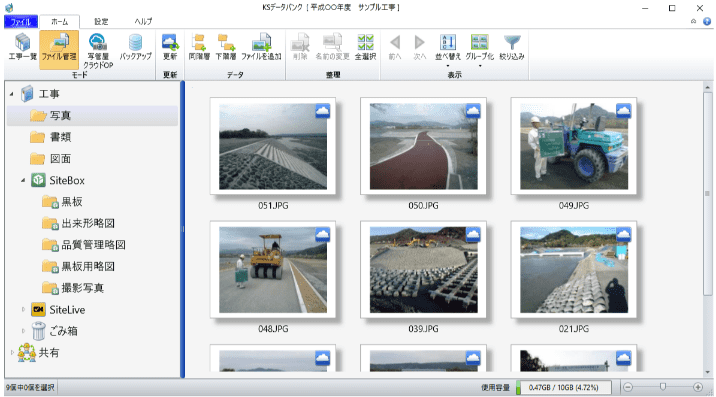This screenshot has width=716, height=397.
Task: Select the ファイル管理 mode icon
Action: coord(59,50)
